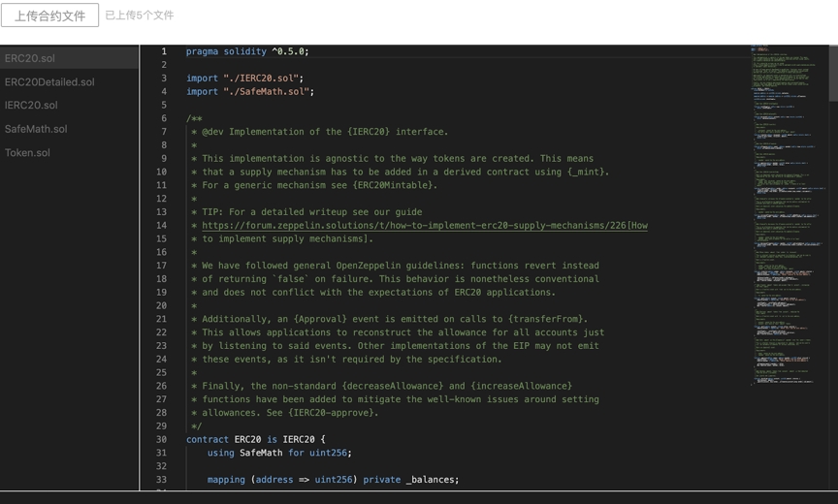Click the 上传合约文件 upload button

tap(49, 16)
